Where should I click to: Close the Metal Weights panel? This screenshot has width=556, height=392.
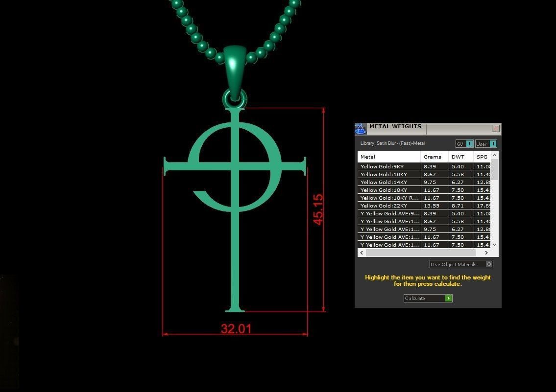click(x=496, y=129)
